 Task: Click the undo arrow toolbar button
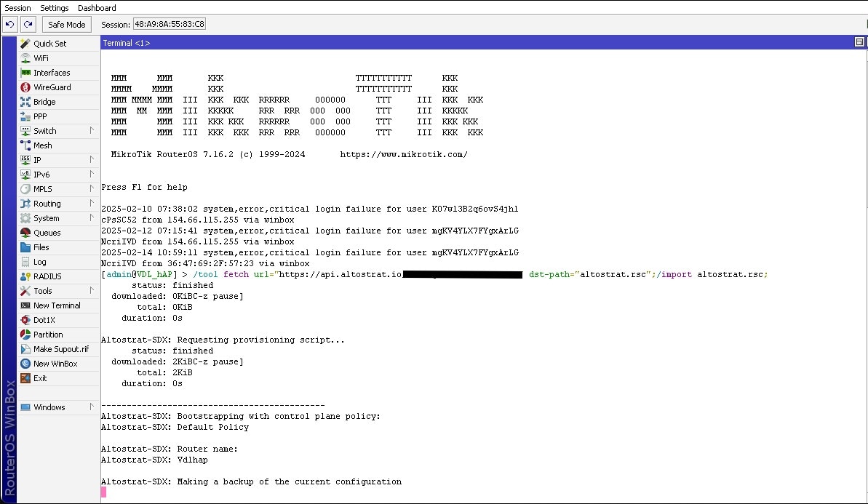10,24
